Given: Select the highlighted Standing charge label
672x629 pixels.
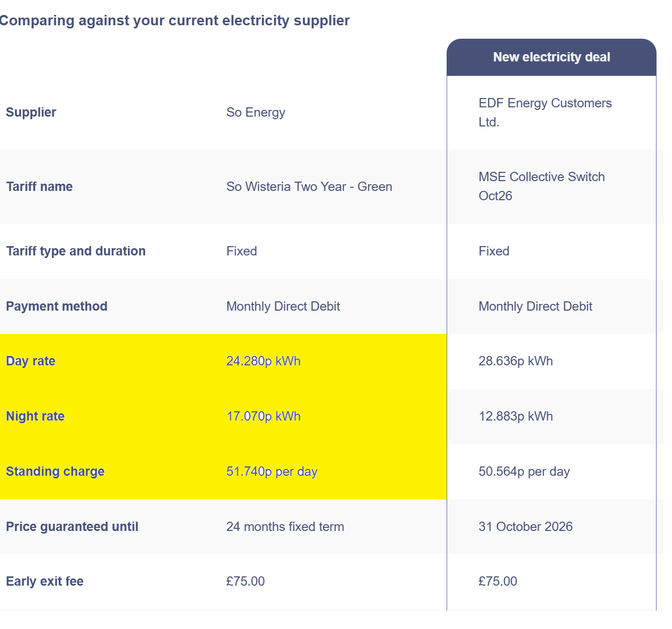Looking at the screenshot, I should pyautogui.click(x=55, y=472).
